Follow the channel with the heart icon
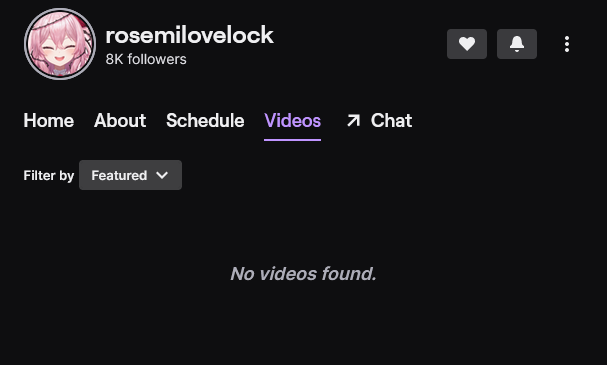 [467, 44]
